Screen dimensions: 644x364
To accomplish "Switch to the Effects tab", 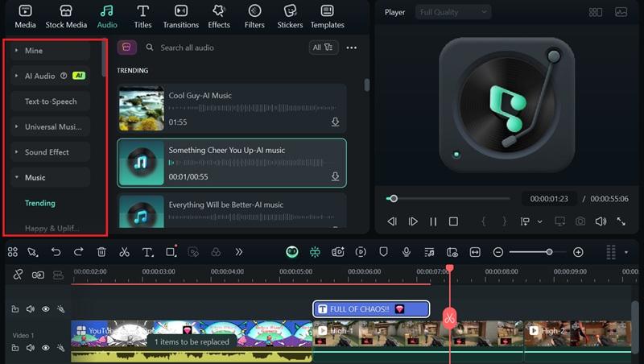I will (219, 17).
